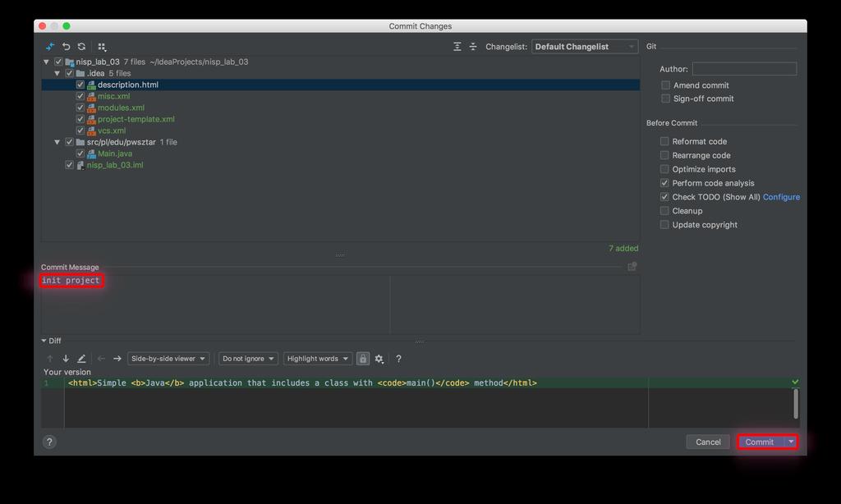841x504 pixels.
Task: Click the Show Diff icon in changes toolbar
Action: [50, 47]
